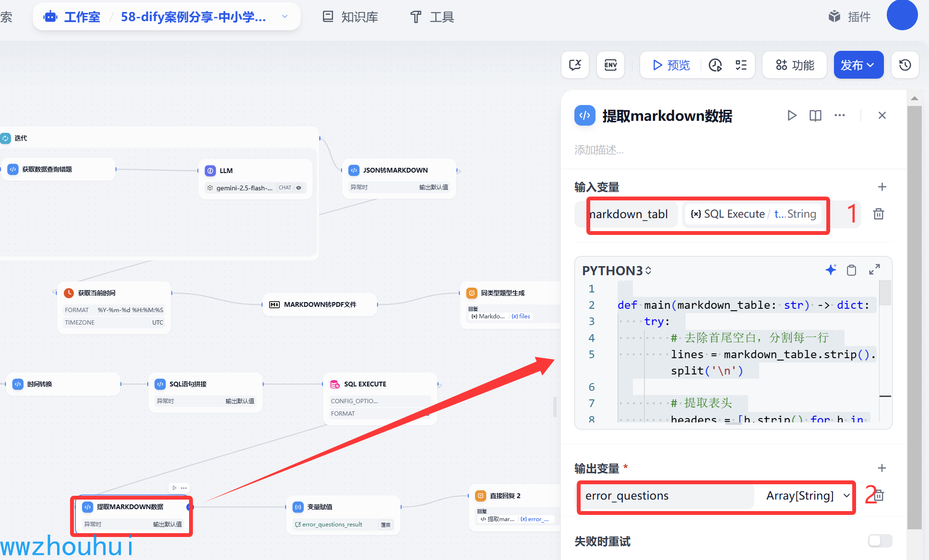The width and height of the screenshot is (929, 560).
Task: Change the PYTHON3 language selector
Action: tap(617, 270)
